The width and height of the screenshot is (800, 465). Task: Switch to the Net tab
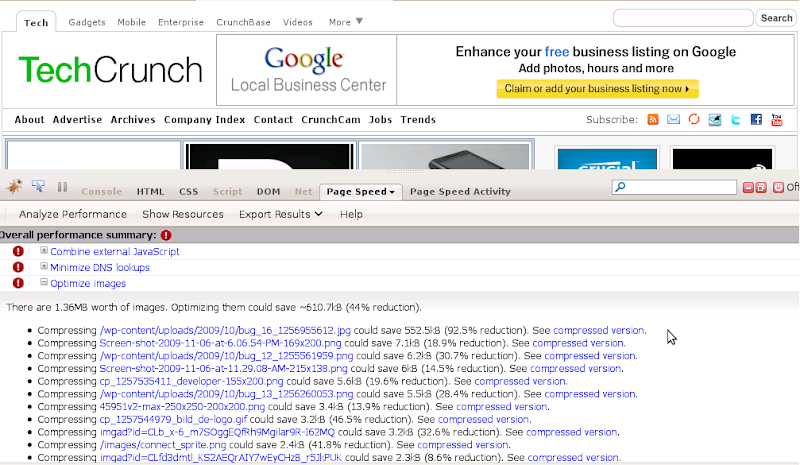(303, 191)
